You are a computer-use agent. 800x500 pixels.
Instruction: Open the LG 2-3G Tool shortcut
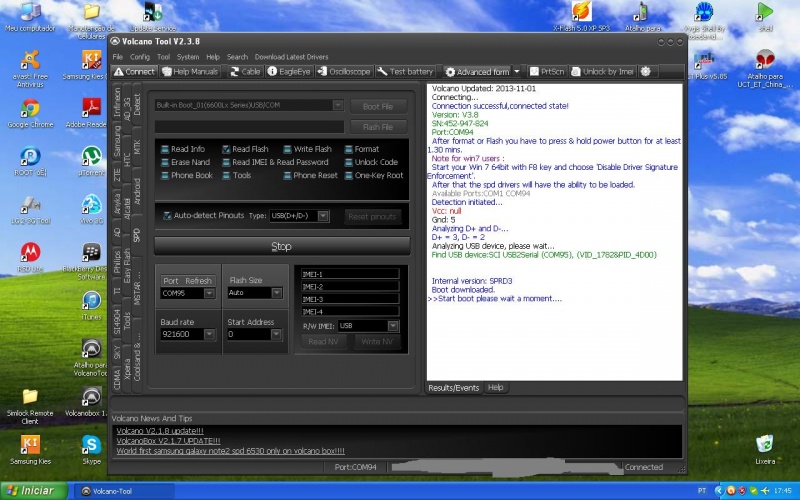click(31, 209)
